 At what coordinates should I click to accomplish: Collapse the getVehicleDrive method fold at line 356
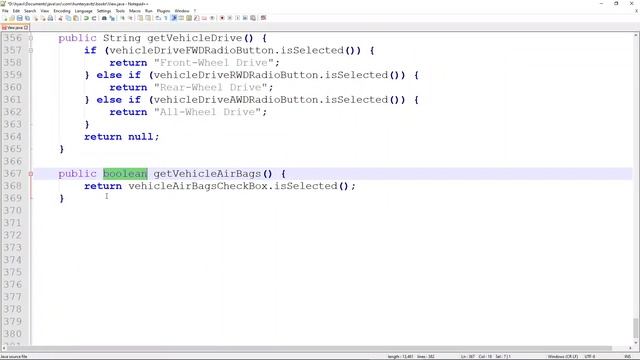click(31, 38)
